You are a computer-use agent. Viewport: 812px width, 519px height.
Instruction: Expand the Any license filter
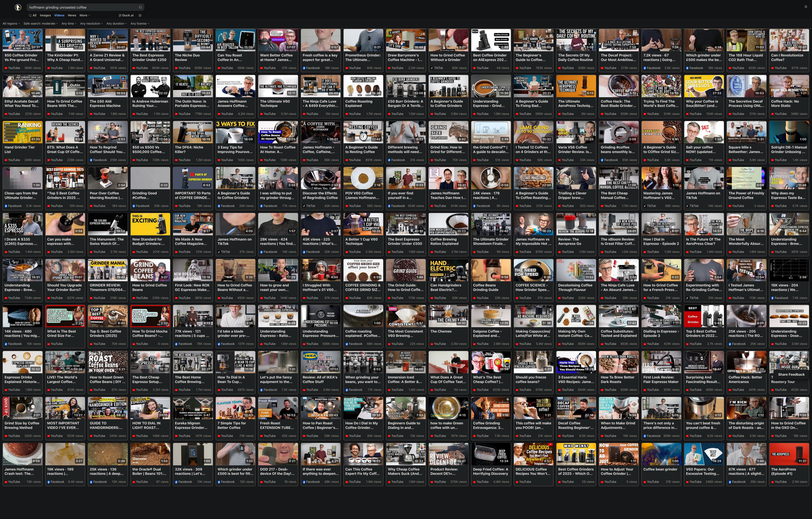(140, 23)
